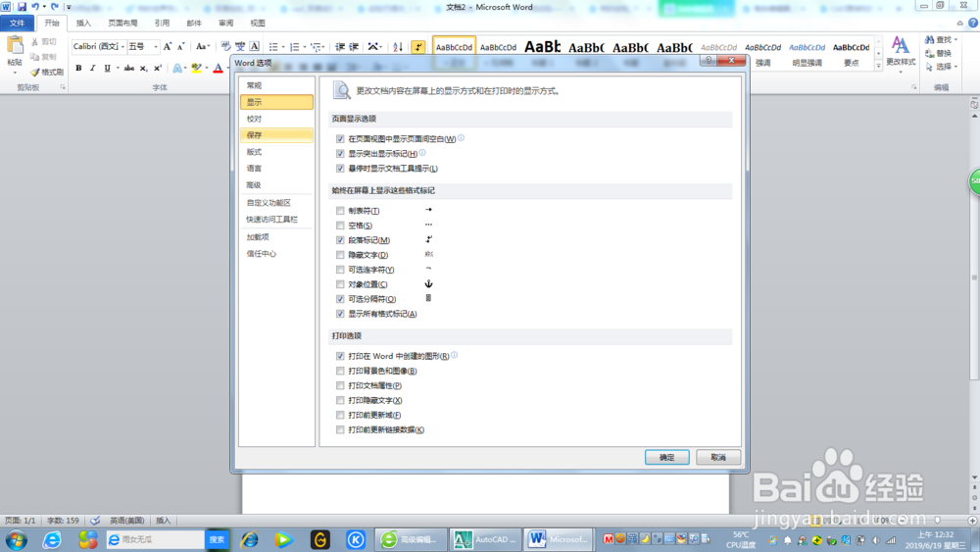
Task: Switch to the References ribbon tab
Action: point(162,24)
